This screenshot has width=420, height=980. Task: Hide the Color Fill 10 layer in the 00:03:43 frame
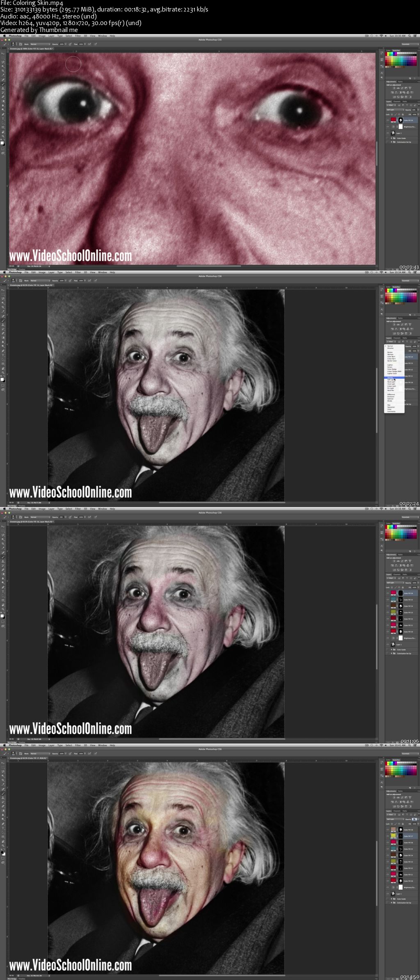click(x=388, y=120)
